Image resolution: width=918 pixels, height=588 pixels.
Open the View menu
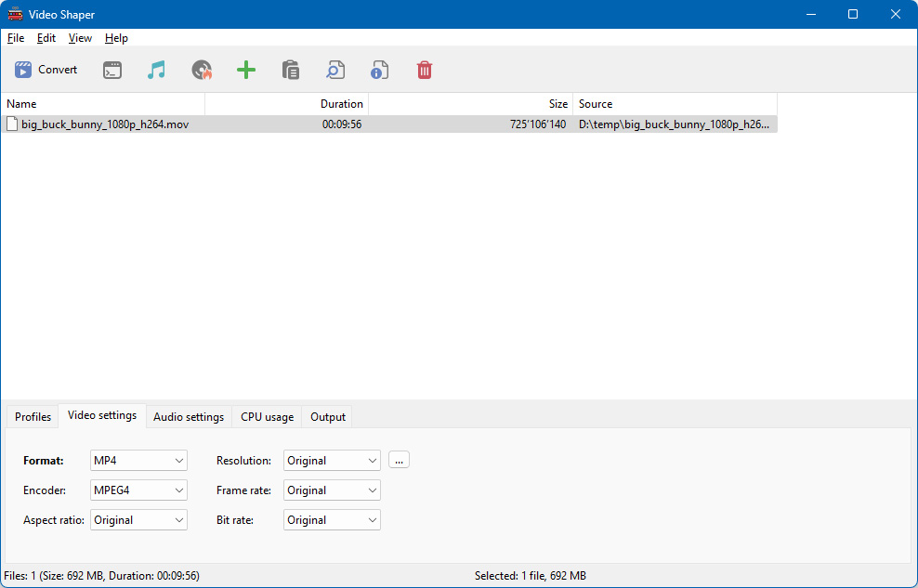pyautogui.click(x=80, y=38)
